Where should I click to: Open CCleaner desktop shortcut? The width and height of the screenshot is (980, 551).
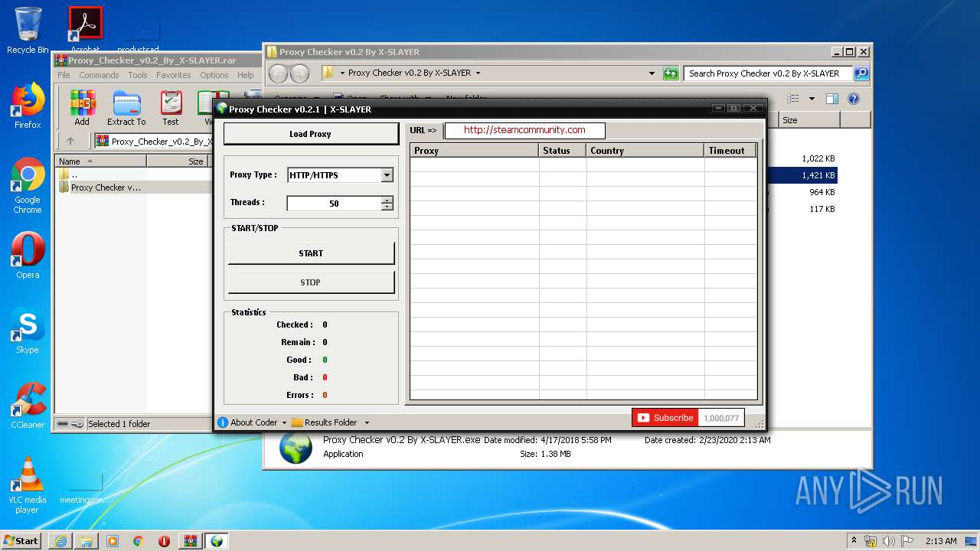point(28,406)
